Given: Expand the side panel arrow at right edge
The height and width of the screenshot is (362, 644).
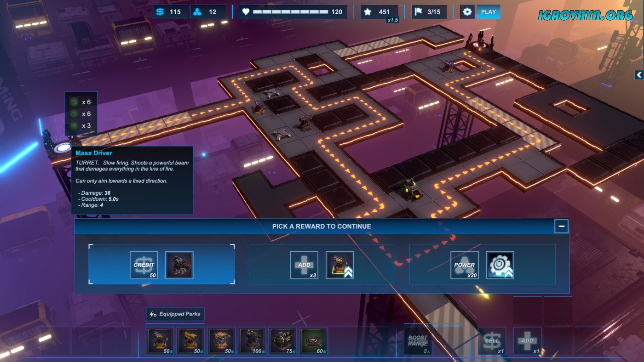Looking at the screenshot, I should point(639,74).
